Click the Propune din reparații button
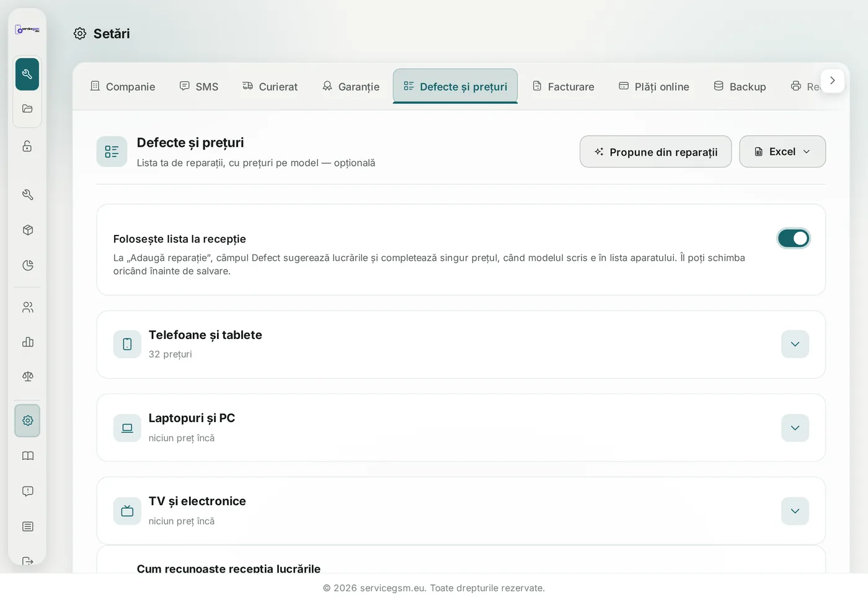This screenshot has height=603, width=868. click(x=655, y=152)
